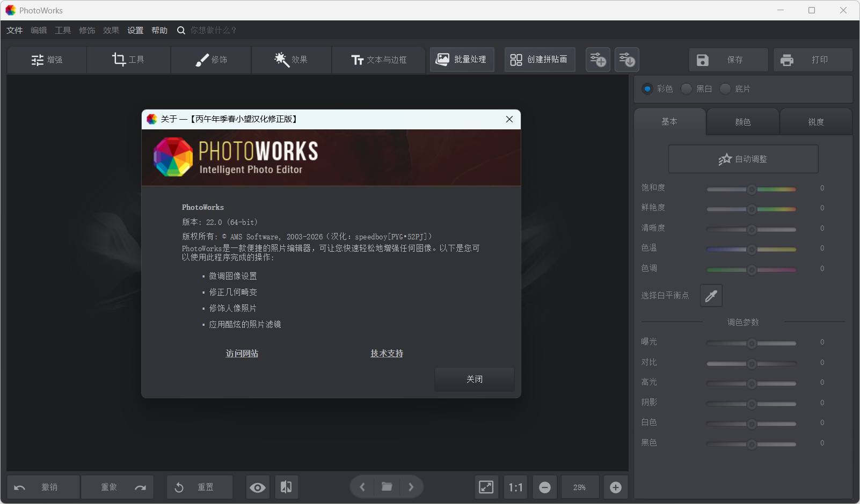The height and width of the screenshot is (504, 860).
Task: Open the 工具 menu in menu bar
Action: click(63, 31)
